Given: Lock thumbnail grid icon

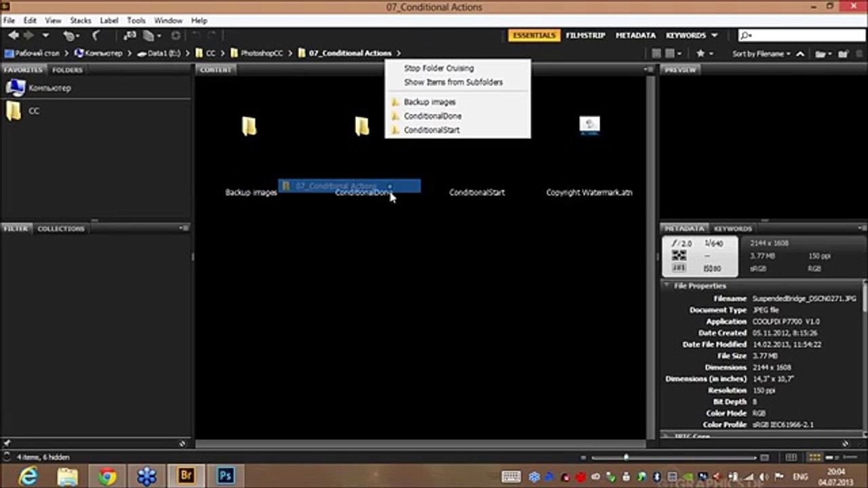Looking at the screenshot, I should pyautogui.click(x=790, y=457).
